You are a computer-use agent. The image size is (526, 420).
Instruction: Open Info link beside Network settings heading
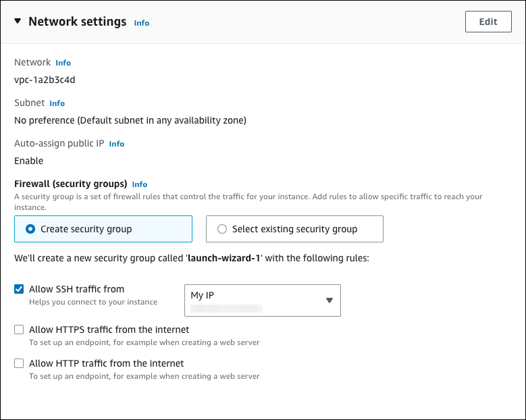[x=141, y=23]
